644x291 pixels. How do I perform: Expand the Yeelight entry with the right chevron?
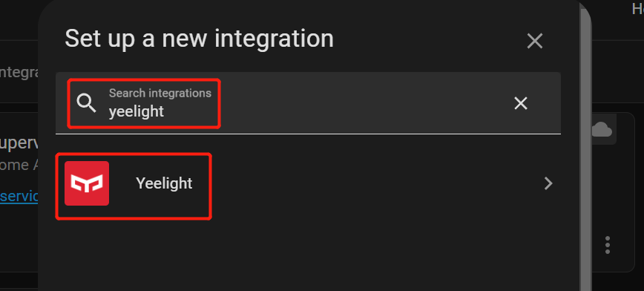(x=548, y=183)
